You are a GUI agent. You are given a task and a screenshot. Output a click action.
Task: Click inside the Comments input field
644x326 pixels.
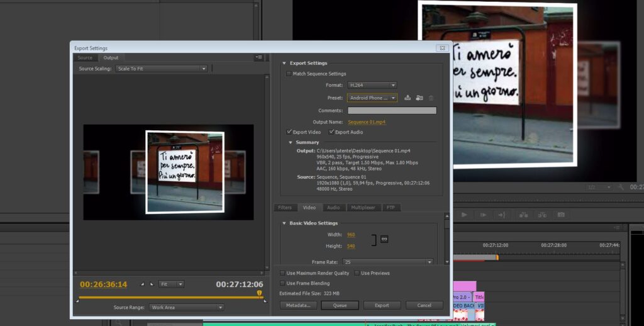392,111
